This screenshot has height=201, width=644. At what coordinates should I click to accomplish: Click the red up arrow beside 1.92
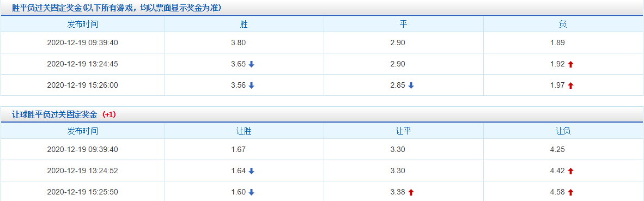pyautogui.click(x=570, y=64)
